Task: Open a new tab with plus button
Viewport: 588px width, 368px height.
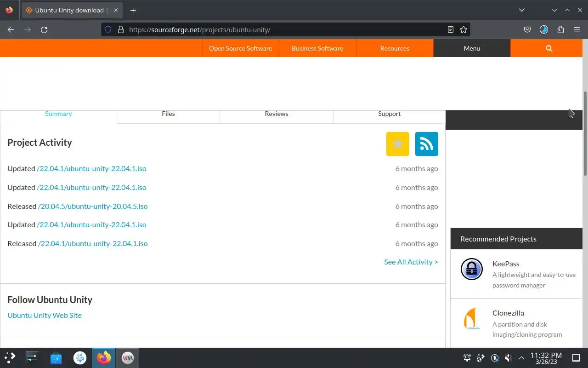Action: 133,10
